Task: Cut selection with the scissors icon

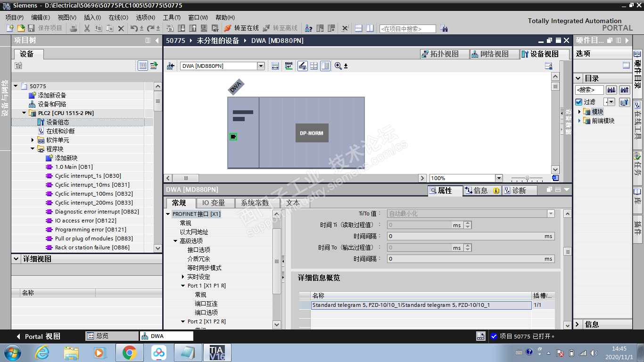Action: (87, 28)
